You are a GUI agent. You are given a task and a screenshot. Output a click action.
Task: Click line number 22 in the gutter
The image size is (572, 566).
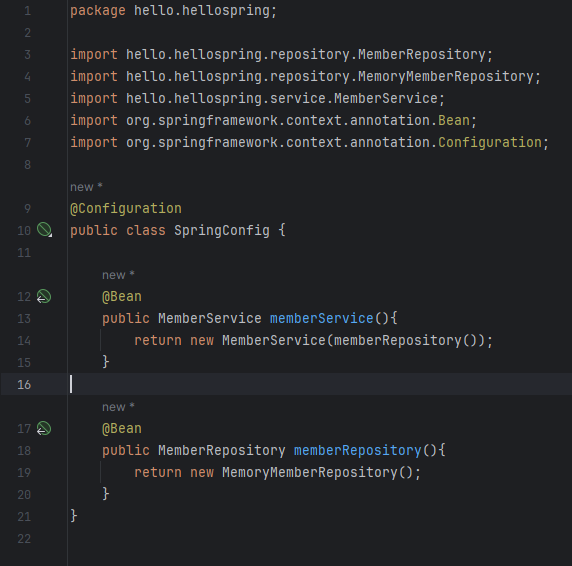[24, 539]
